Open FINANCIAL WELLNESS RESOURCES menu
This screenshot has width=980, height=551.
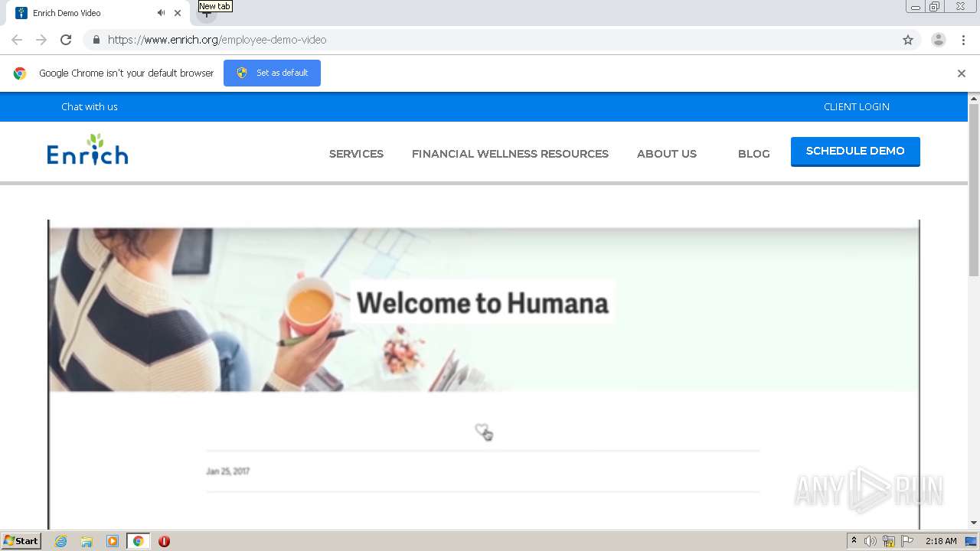(510, 154)
